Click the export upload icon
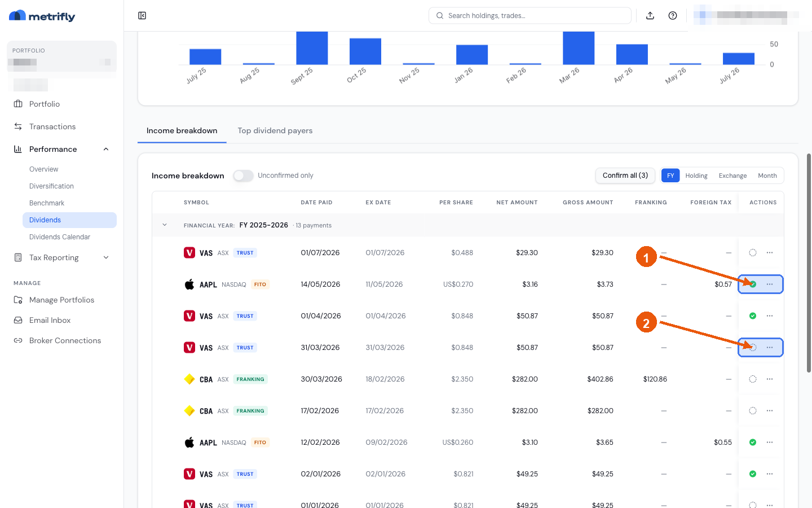 tap(650, 16)
